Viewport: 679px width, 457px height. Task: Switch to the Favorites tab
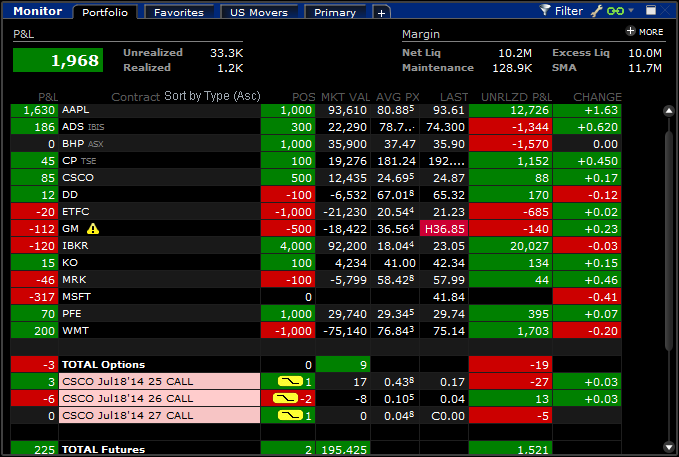point(179,13)
